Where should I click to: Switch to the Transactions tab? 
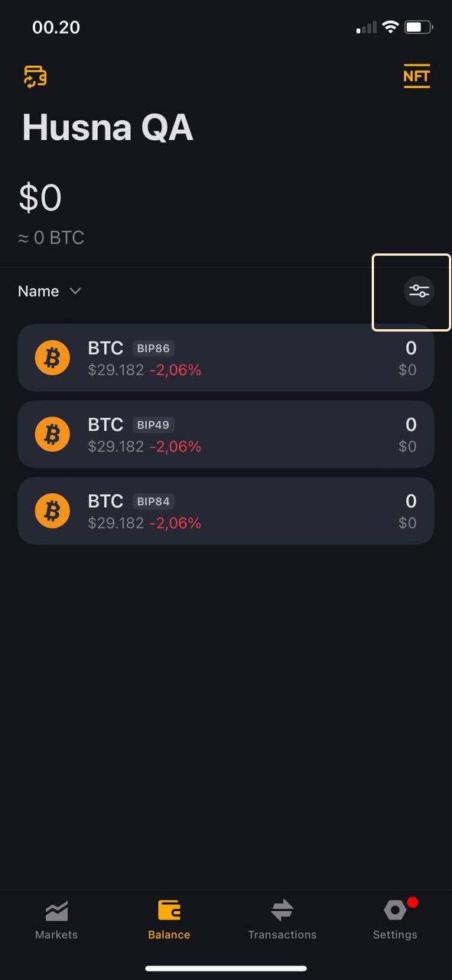point(282,920)
